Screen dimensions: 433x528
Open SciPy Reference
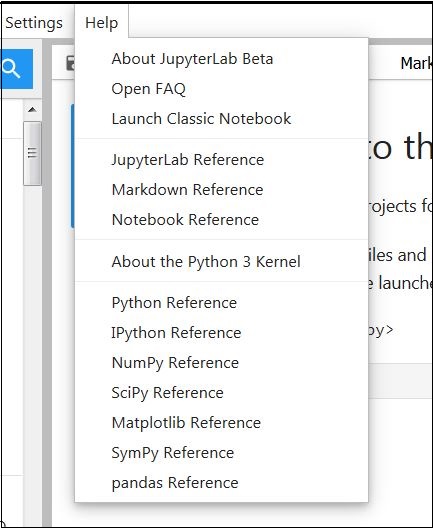point(221,393)
